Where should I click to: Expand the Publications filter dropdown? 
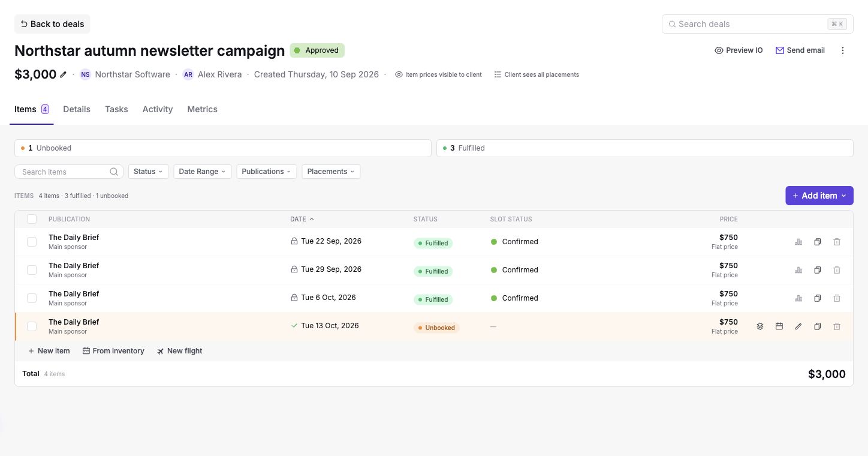(x=267, y=172)
